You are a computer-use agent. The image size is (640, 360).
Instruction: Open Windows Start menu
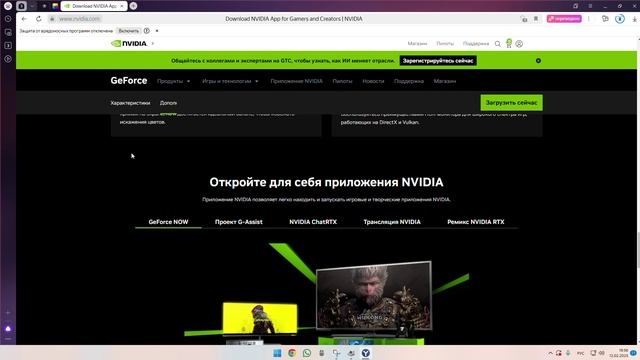point(277,353)
